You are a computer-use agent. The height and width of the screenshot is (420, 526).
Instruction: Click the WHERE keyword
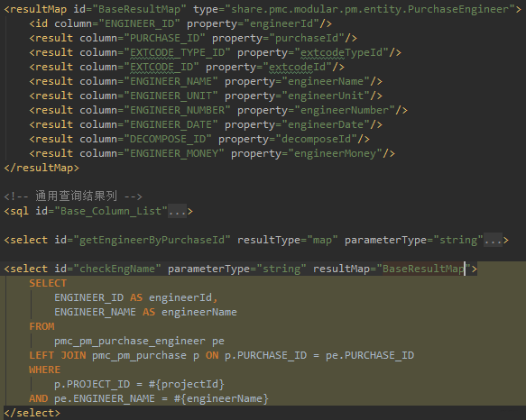45,370
